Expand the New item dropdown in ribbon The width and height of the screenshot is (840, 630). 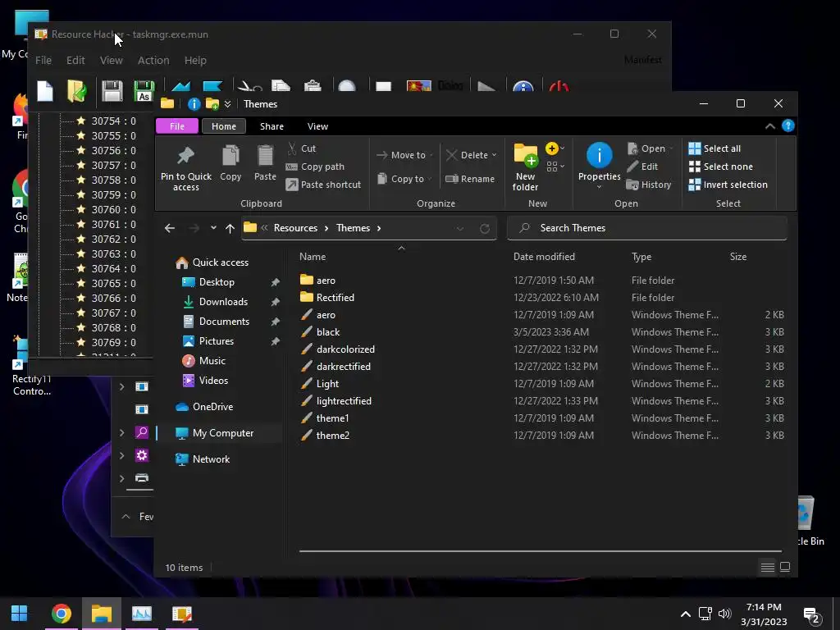[555, 148]
